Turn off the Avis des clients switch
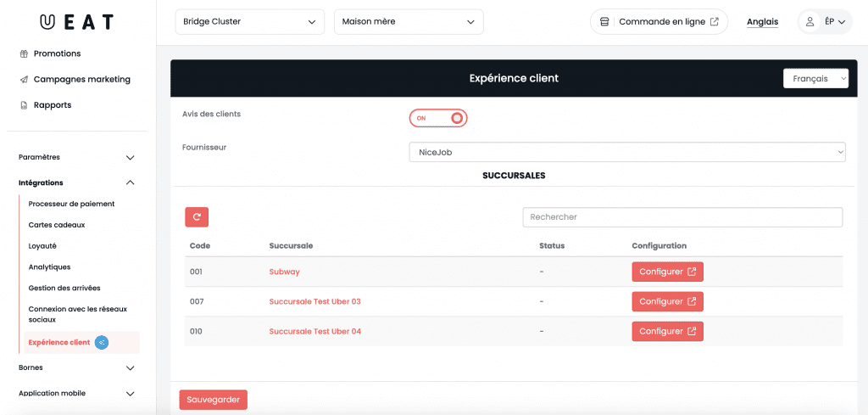This screenshot has height=415, width=868. (438, 118)
